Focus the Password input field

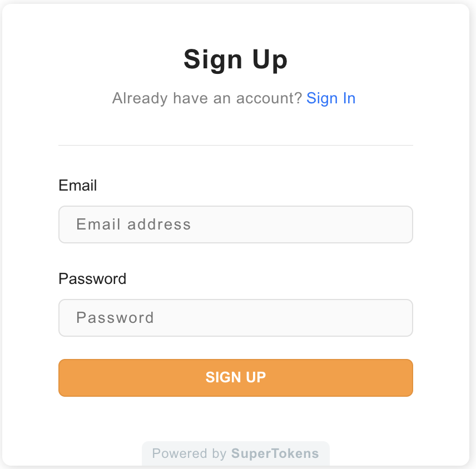[x=235, y=318]
